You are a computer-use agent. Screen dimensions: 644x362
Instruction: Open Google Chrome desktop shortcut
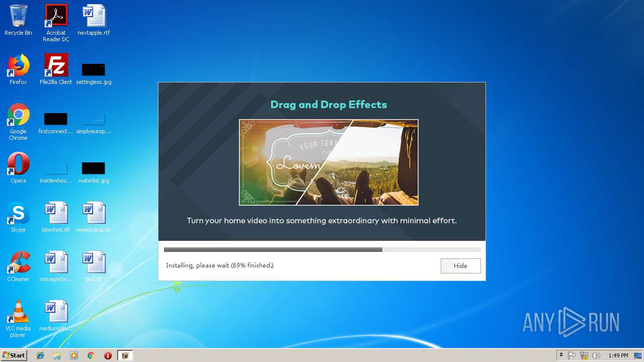(x=18, y=122)
